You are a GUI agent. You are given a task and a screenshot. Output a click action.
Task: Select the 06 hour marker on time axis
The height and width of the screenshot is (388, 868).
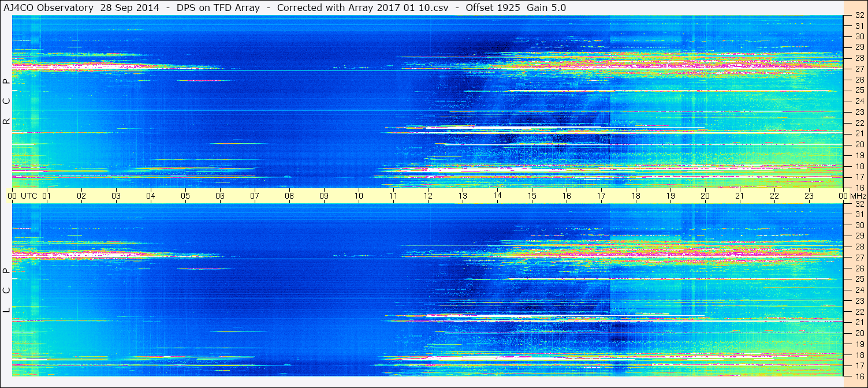click(x=220, y=196)
